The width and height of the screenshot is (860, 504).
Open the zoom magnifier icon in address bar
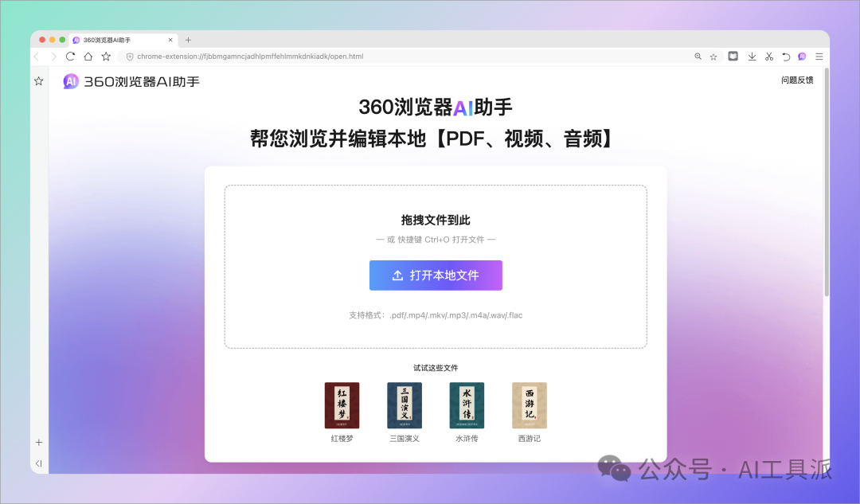[x=698, y=57]
